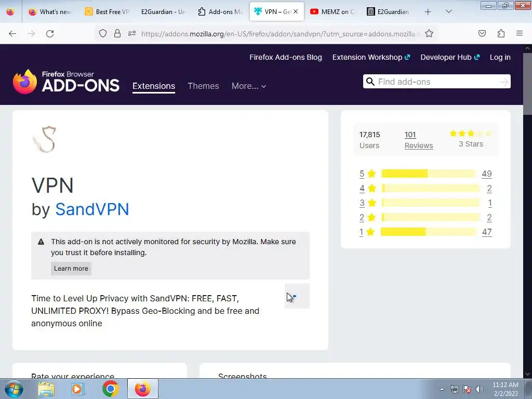Image resolution: width=532 pixels, height=399 pixels.
Task: Select the Themes navigation item
Action: 203,86
